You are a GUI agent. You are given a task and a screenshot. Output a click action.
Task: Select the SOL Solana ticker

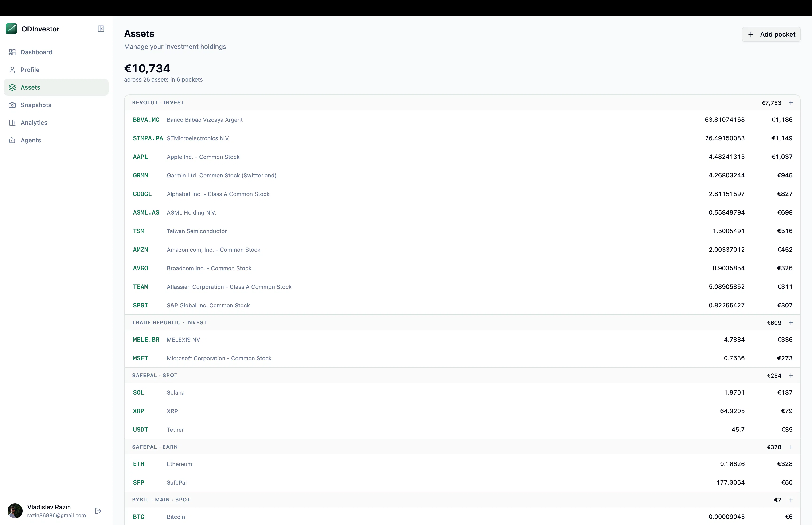pos(139,393)
